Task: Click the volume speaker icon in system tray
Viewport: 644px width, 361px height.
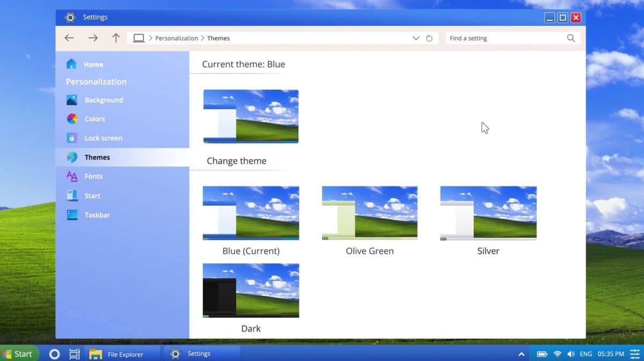Action: (x=570, y=353)
